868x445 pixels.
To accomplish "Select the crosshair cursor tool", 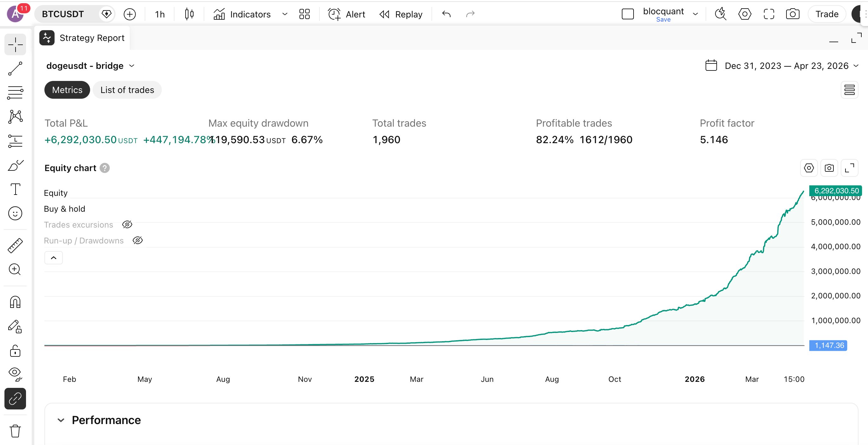I will coord(15,44).
